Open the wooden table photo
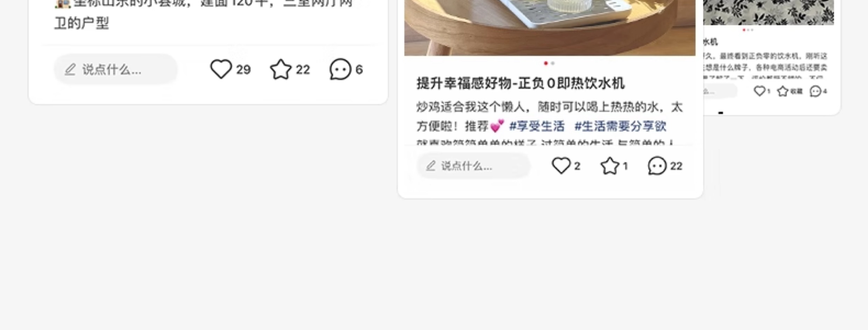868x330 pixels. click(550, 28)
